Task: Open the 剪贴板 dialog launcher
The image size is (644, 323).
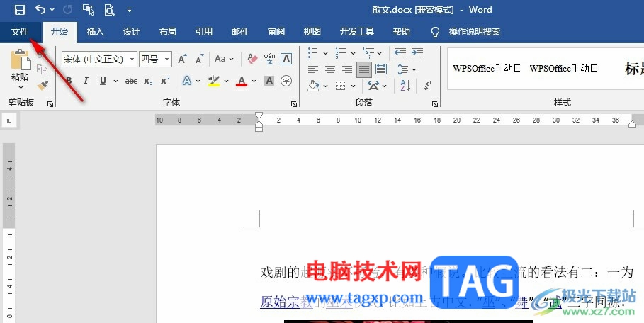Action: 50,104
